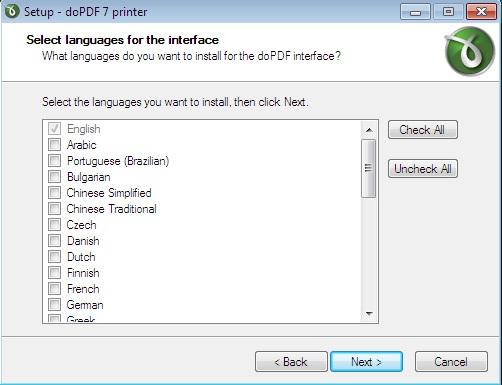This screenshot has height=385, width=502.
Task: Maximize the setup window
Action: click(448, 12)
